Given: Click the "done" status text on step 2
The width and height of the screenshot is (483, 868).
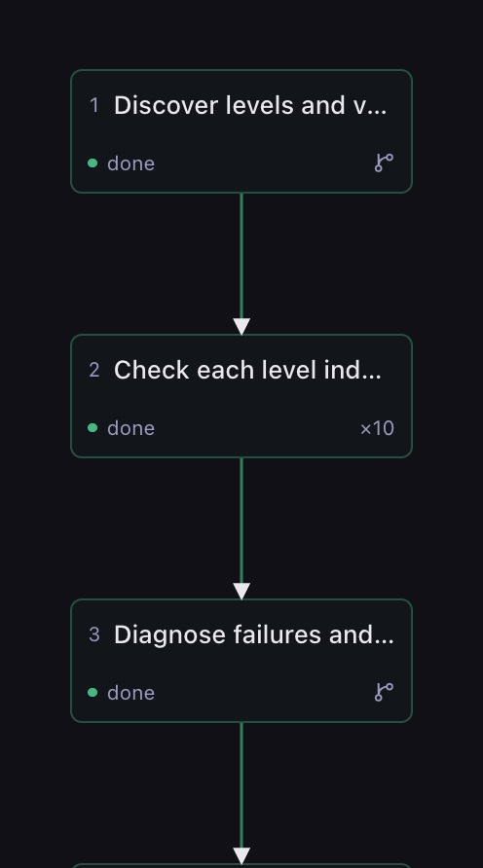Looking at the screenshot, I should click(x=130, y=428).
